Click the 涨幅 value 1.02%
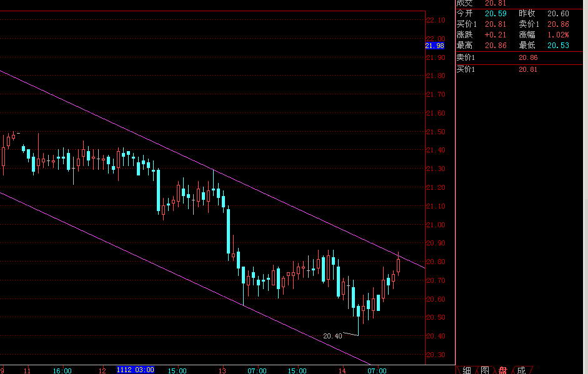 [x=558, y=35]
